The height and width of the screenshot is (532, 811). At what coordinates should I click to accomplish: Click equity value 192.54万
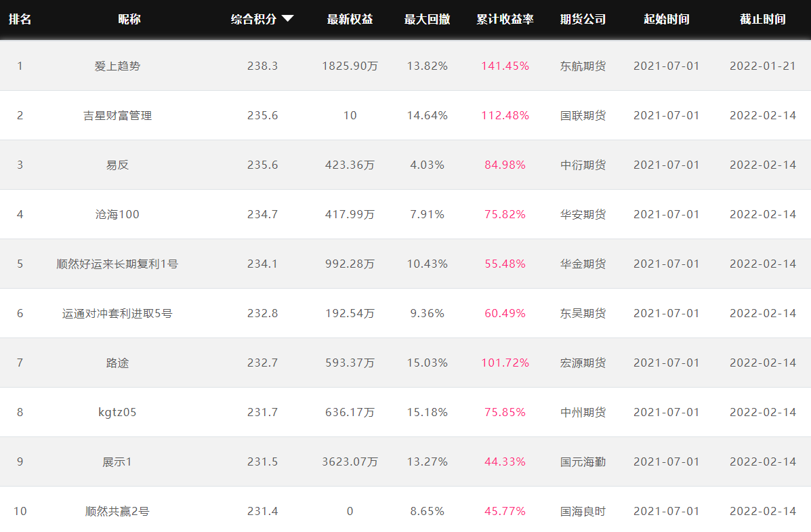pos(350,314)
